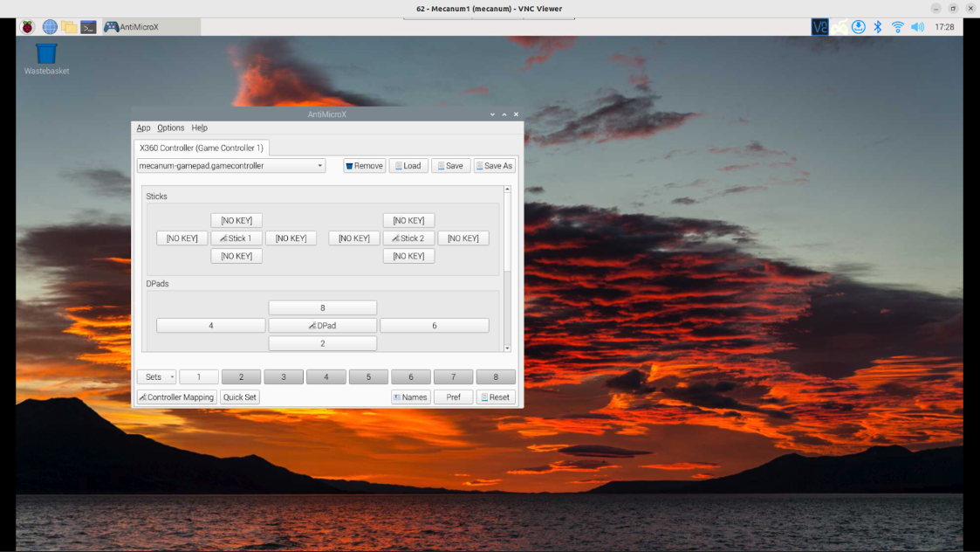Open the VNC server tray icon
This screenshot has height=552, width=980.
coord(819,27)
